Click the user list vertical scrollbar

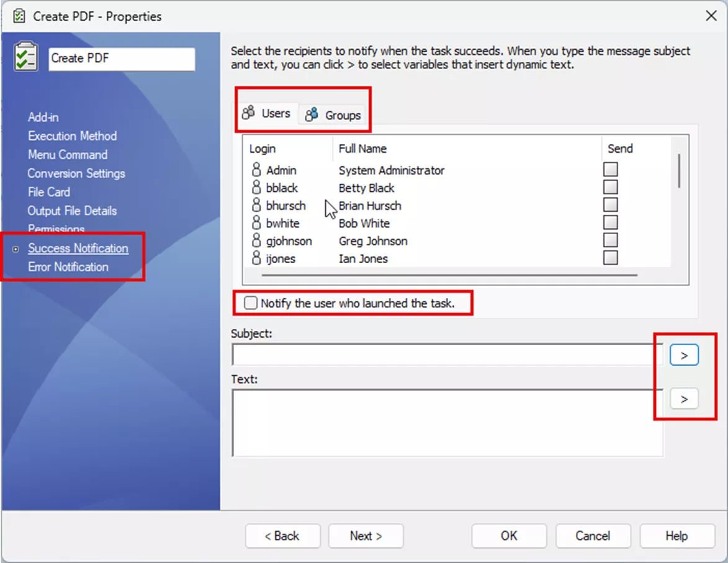(679, 171)
